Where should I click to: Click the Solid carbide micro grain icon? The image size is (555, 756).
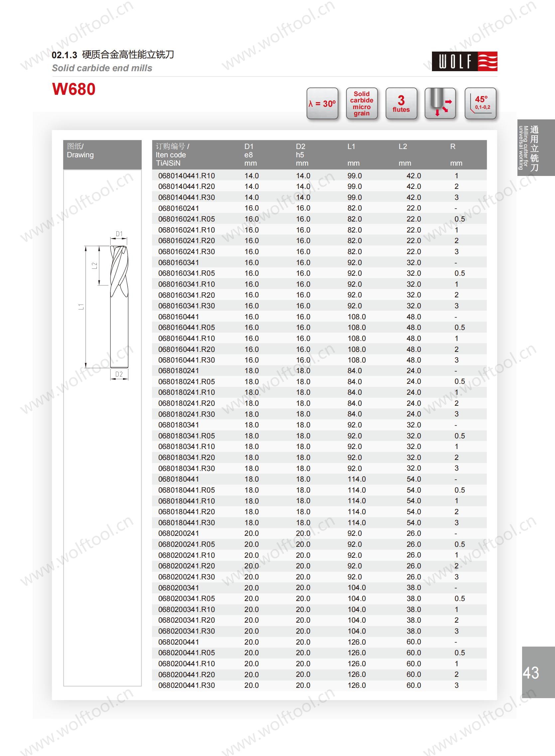[362, 103]
